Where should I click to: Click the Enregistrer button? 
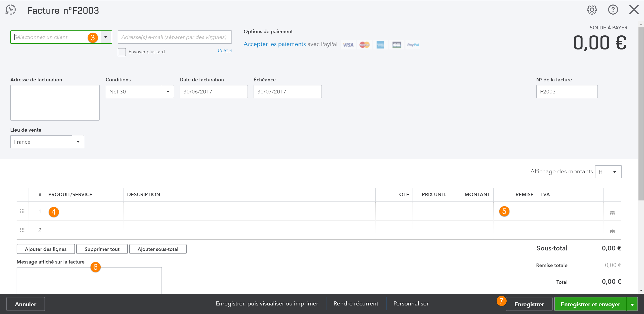[x=529, y=304]
